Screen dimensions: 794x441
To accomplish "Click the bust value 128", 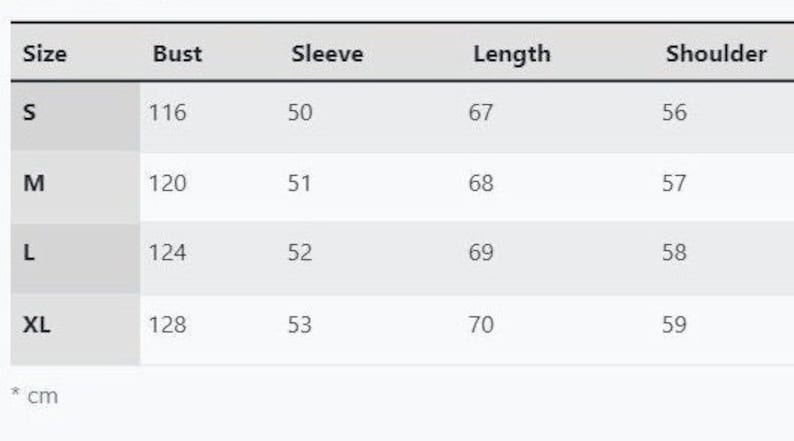I will [x=167, y=325].
